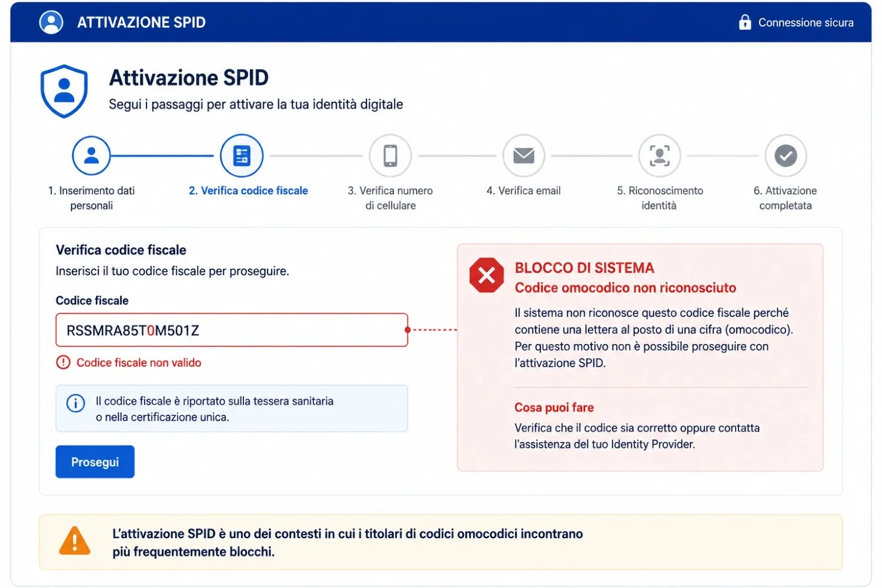
Task: Click the blue shield profile logo
Action: (64, 91)
